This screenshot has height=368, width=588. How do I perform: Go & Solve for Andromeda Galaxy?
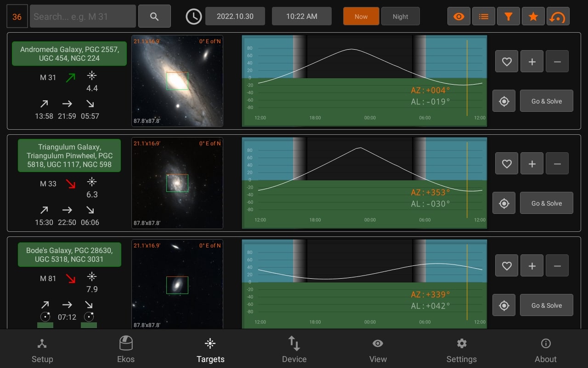(547, 101)
